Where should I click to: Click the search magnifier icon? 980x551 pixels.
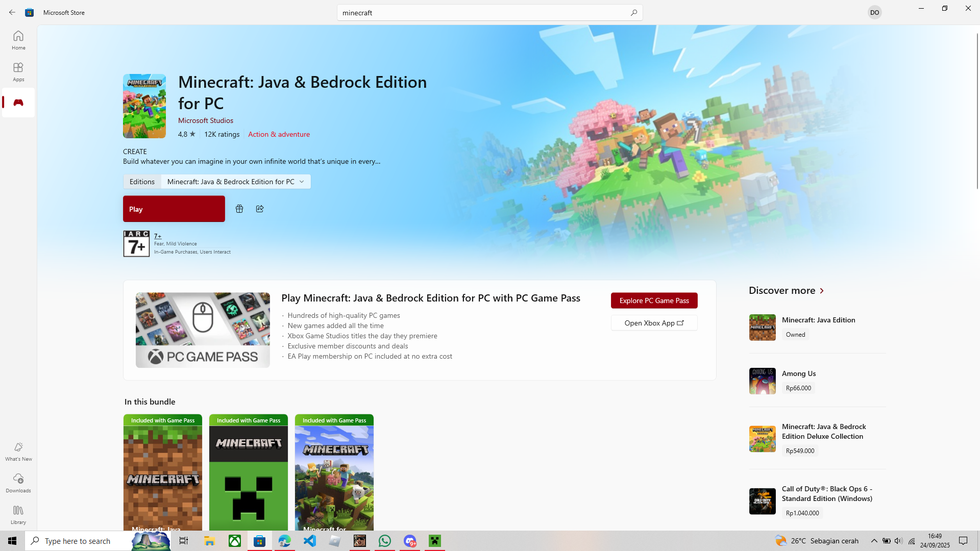click(x=633, y=12)
